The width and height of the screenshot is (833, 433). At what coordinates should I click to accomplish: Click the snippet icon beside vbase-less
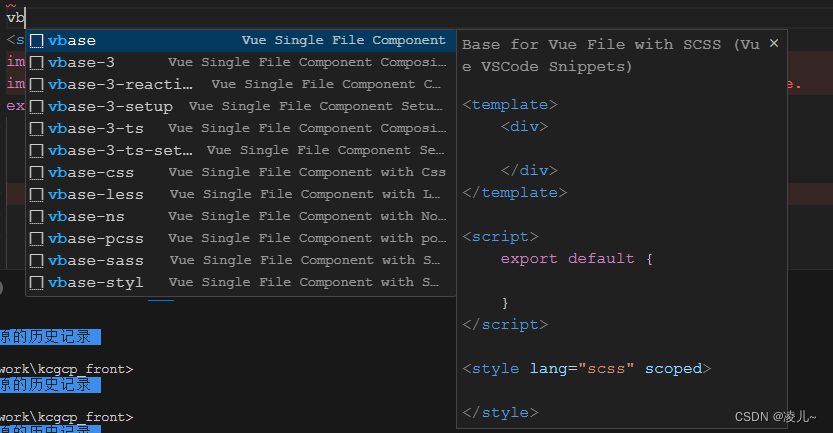(36, 195)
